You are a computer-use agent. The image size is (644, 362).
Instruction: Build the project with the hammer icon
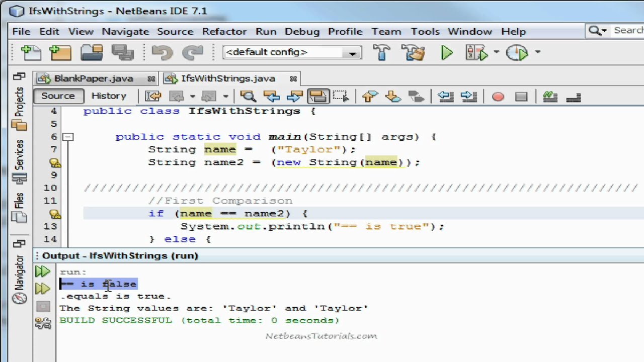[382, 52]
